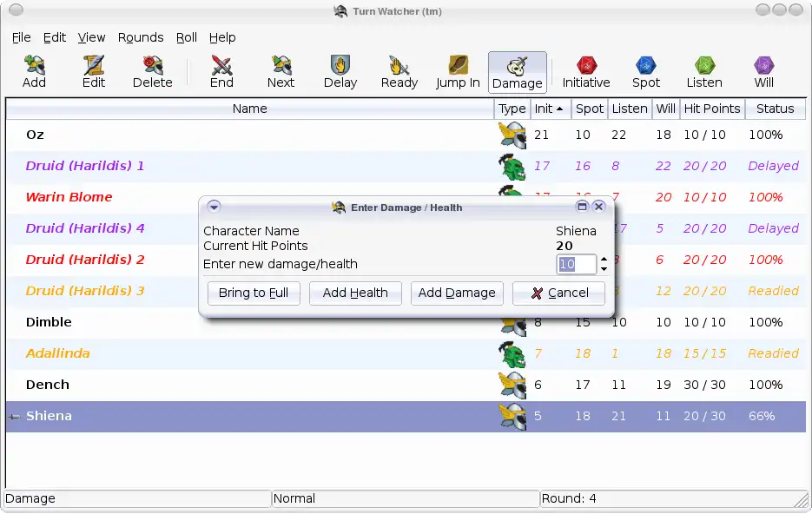Select Dimble in the list

(x=49, y=322)
